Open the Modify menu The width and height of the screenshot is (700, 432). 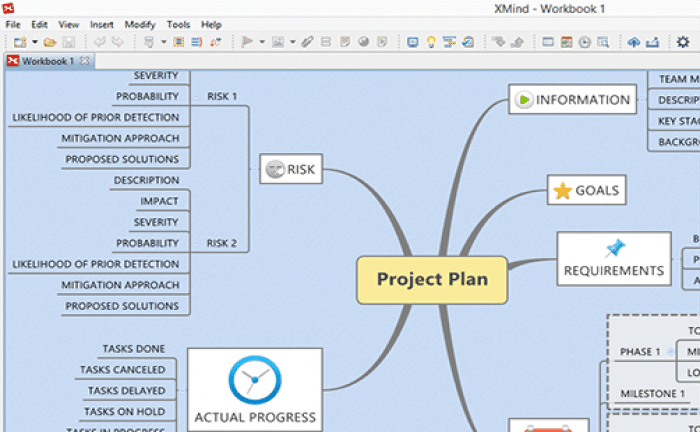[140, 23]
